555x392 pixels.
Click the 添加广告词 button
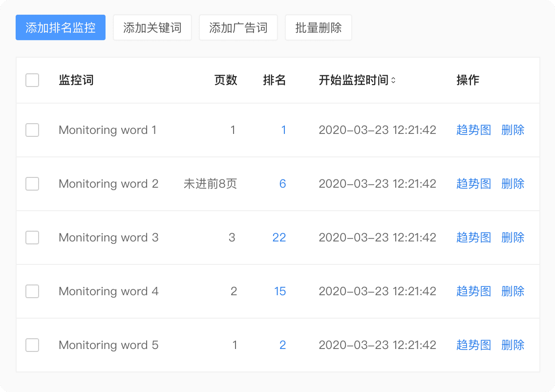[238, 27]
